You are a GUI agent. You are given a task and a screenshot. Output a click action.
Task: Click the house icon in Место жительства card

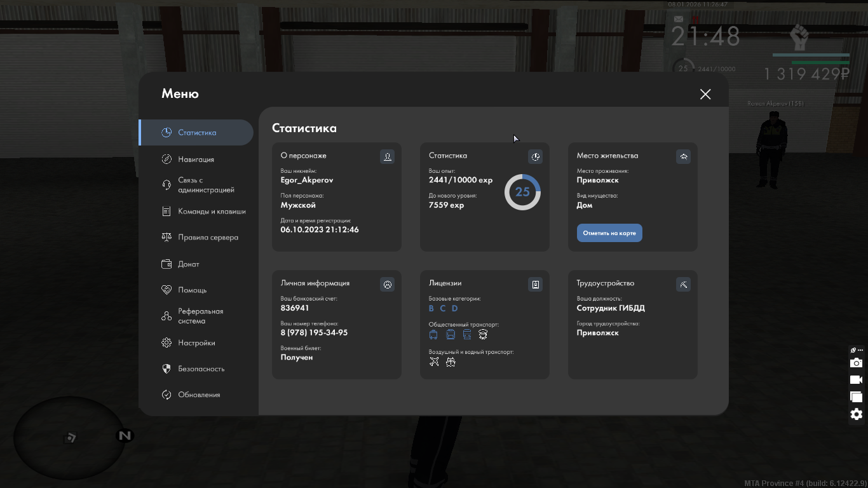[x=684, y=156]
